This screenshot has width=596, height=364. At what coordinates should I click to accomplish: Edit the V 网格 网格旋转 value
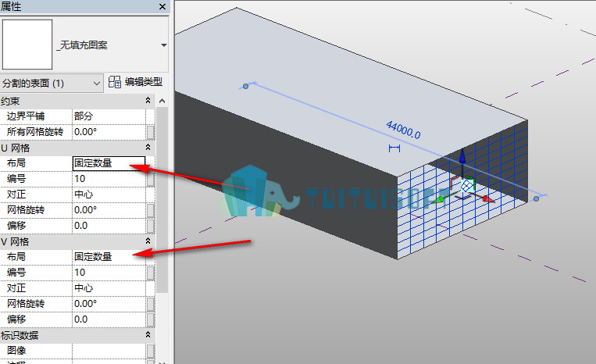[109, 304]
